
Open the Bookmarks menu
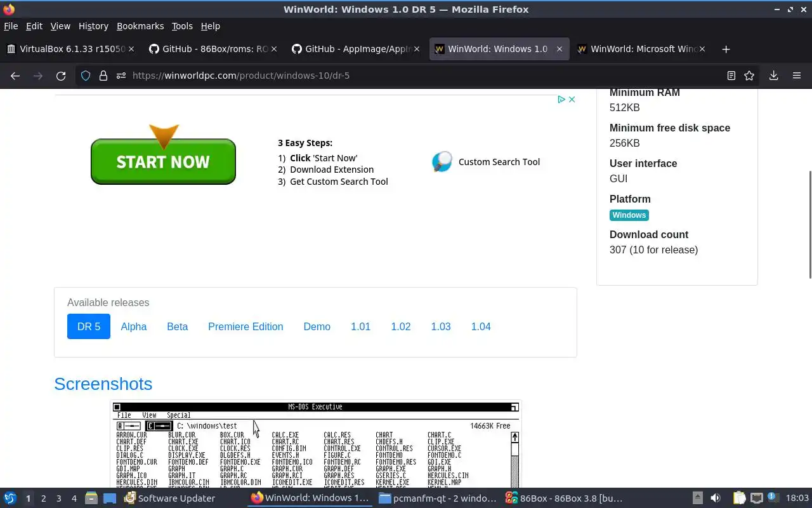[x=140, y=26]
